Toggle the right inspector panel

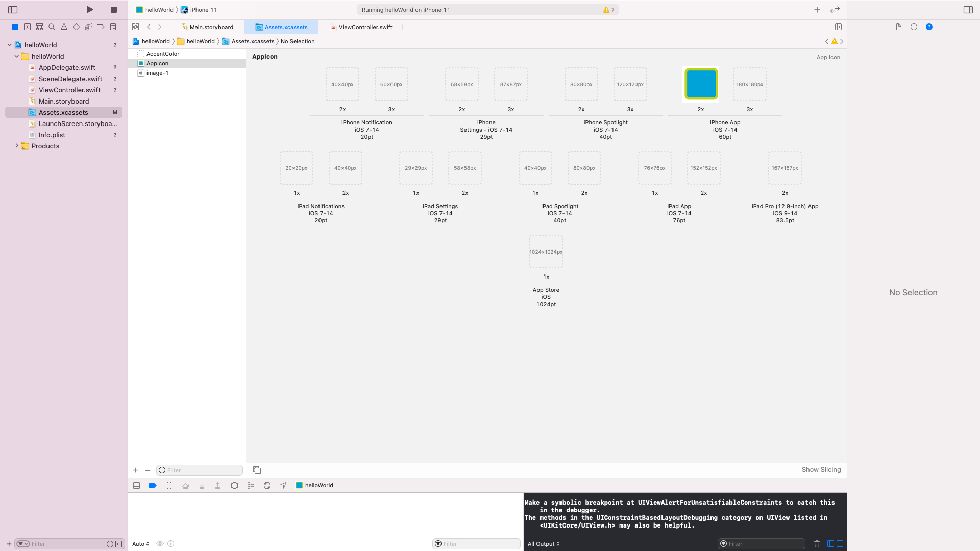pyautogui.click(x=968, y=10)
